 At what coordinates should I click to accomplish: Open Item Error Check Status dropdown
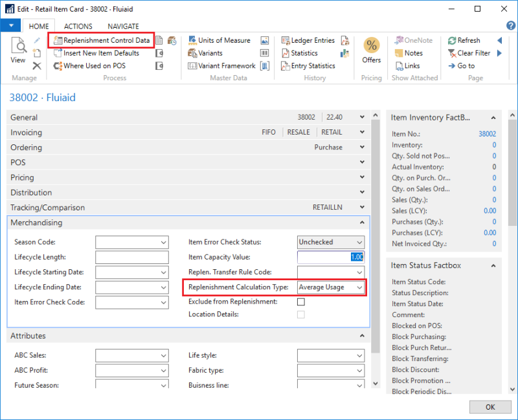point(359,242)
